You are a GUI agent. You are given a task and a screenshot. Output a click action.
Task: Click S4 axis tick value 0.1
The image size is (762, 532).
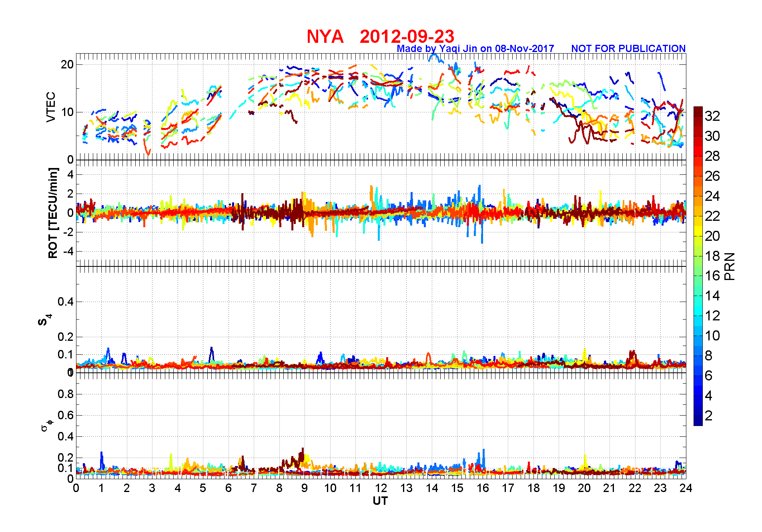(66, 354)
